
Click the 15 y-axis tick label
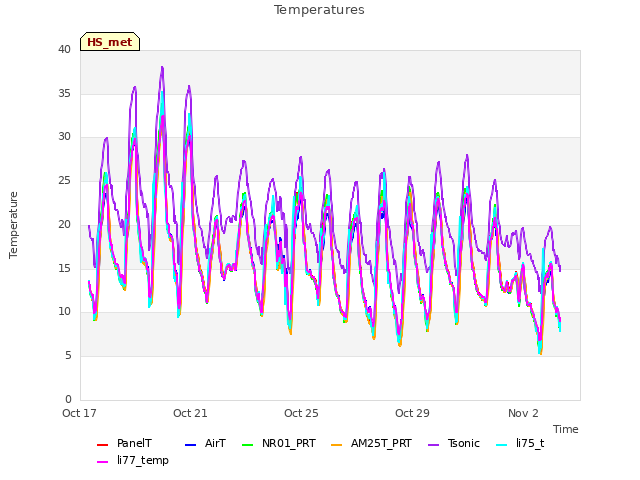(64, 268)
